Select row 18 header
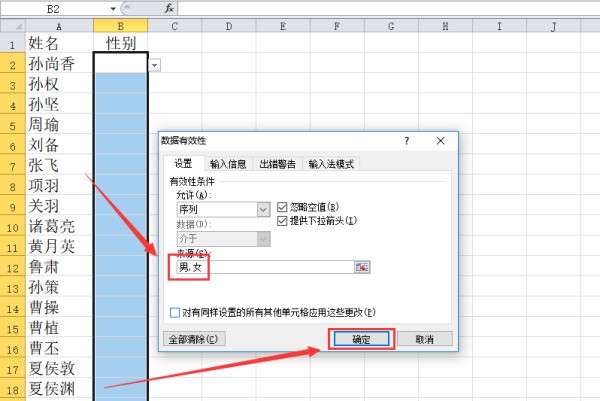600x401 pixels. coord(13,389)
